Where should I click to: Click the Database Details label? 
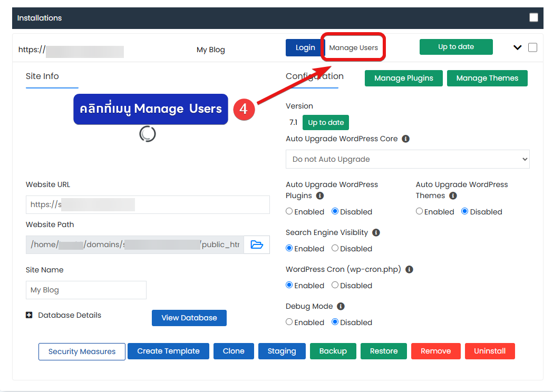(x=70, y=315)
